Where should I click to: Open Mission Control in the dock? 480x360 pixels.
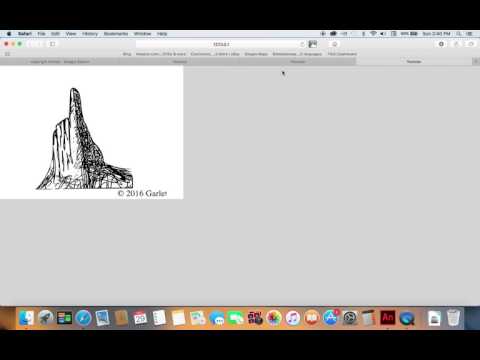coord(64,318)
